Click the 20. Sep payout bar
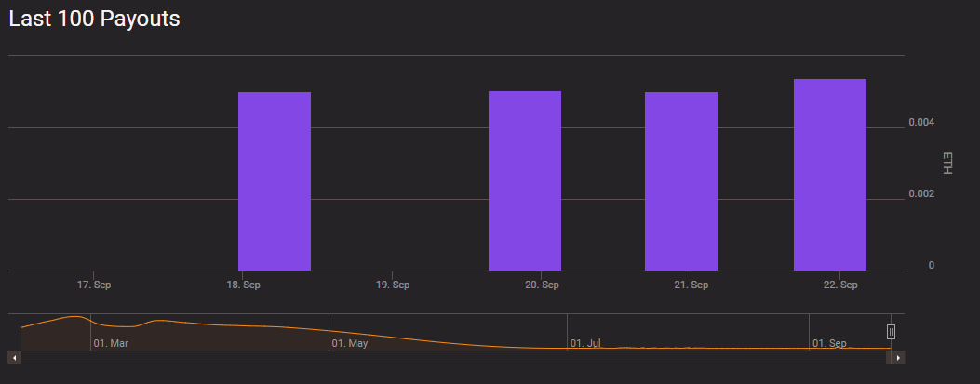Image resolution: width=980 pixels, height=384 pixels. [524, 181]
